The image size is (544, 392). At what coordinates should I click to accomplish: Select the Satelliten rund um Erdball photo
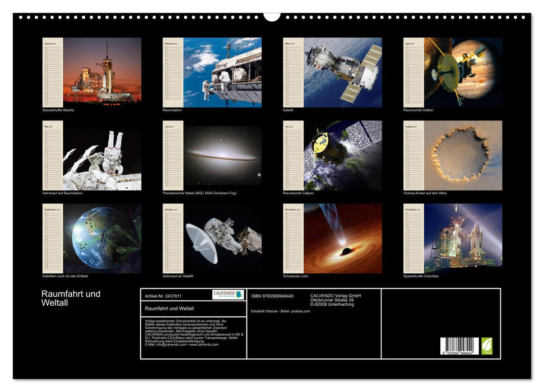click(102, 239)
